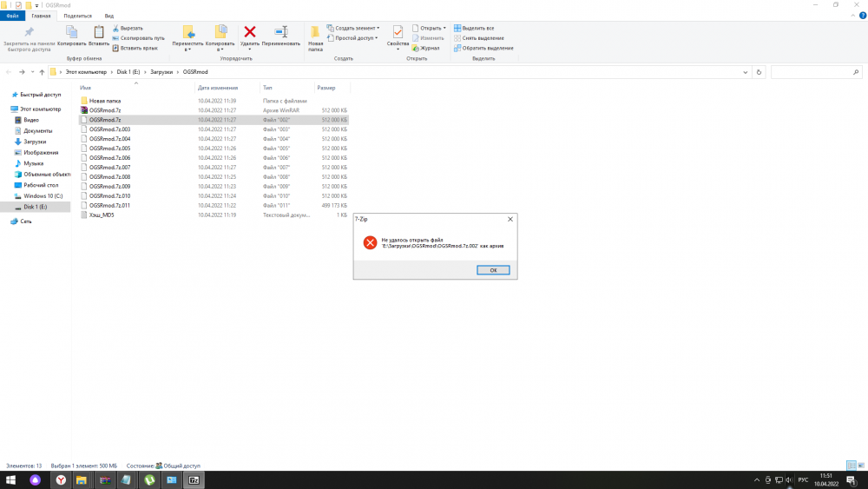Click the Вставить (Paste) clipboard icon

click(x=98, y=33)
